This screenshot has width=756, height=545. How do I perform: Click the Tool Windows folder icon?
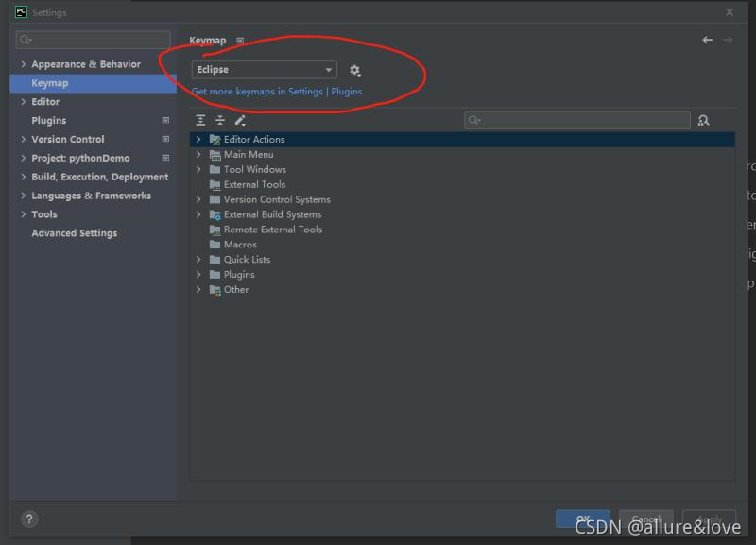(x=215, y=170)
